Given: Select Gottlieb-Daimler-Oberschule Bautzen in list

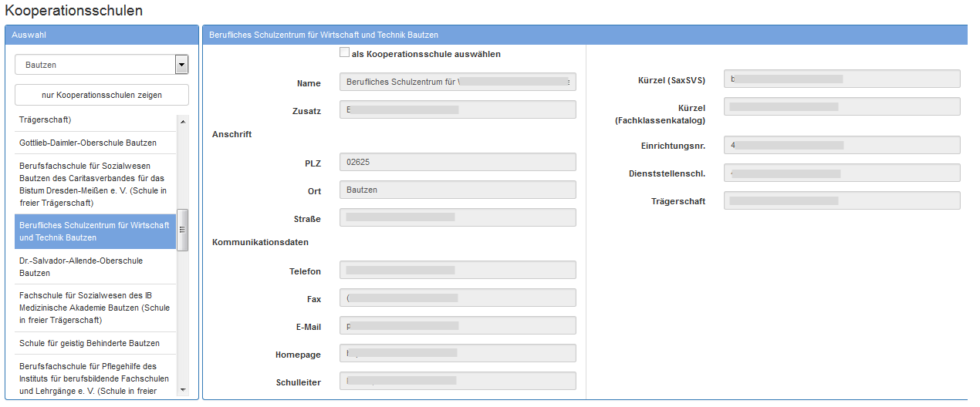Looking at the screenshot, I should (88, 143).
